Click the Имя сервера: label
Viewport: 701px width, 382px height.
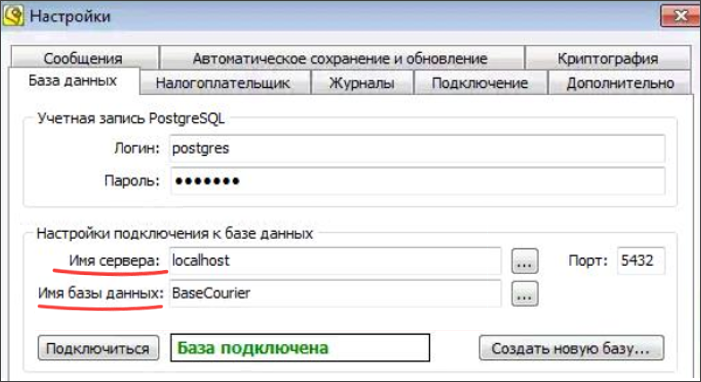(114, 261)
